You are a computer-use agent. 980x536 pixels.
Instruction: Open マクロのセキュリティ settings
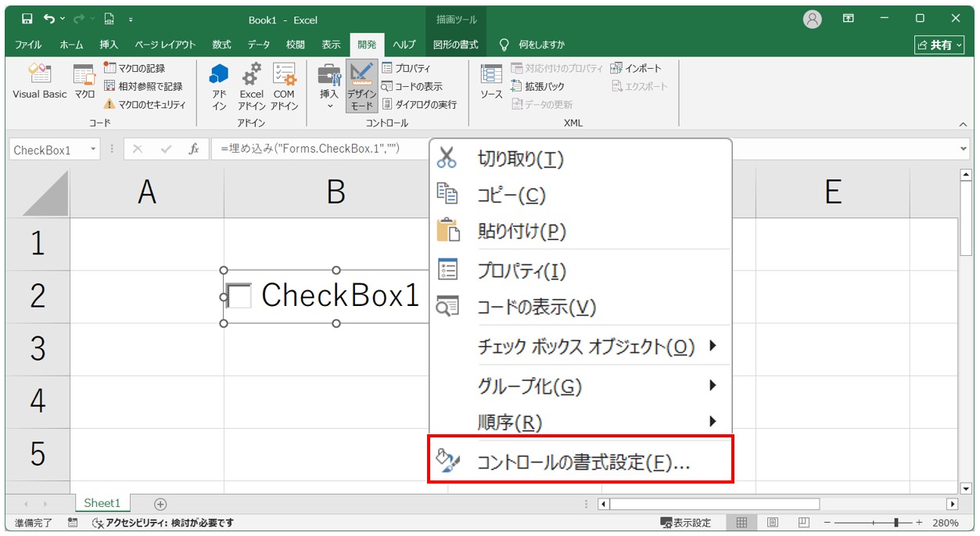click(x=145, y=104)
